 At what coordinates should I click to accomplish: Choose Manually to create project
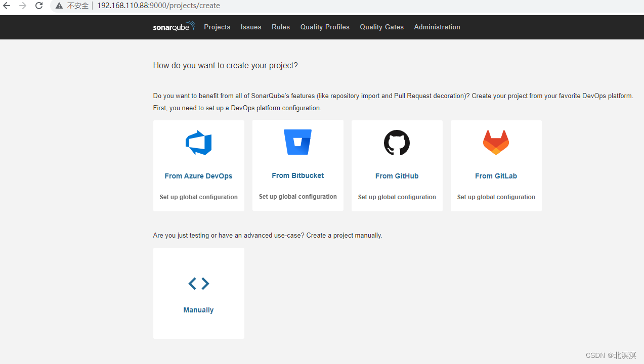click(198, 310)
